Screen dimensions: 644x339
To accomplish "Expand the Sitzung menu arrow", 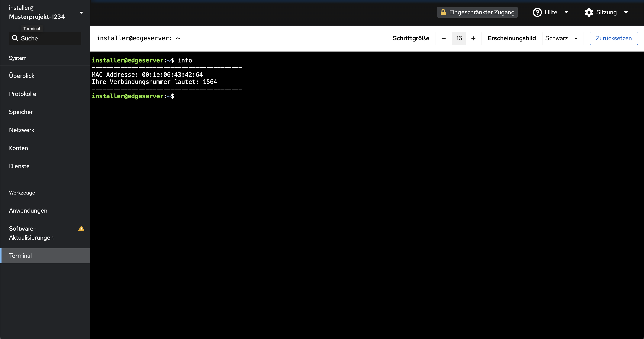I will tap(626, 12).
